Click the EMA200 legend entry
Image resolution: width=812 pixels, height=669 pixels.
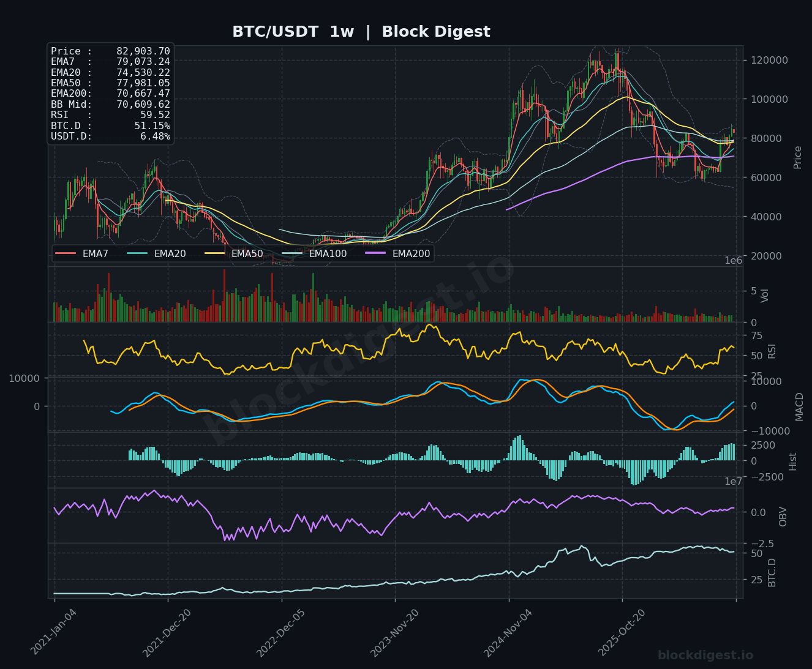pyautogui.click(x=397, y=253)
